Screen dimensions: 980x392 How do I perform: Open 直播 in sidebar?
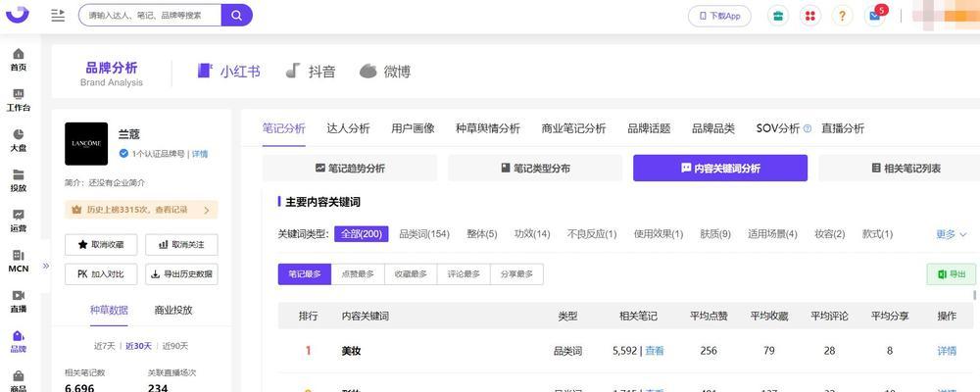(x=19, y=301)
